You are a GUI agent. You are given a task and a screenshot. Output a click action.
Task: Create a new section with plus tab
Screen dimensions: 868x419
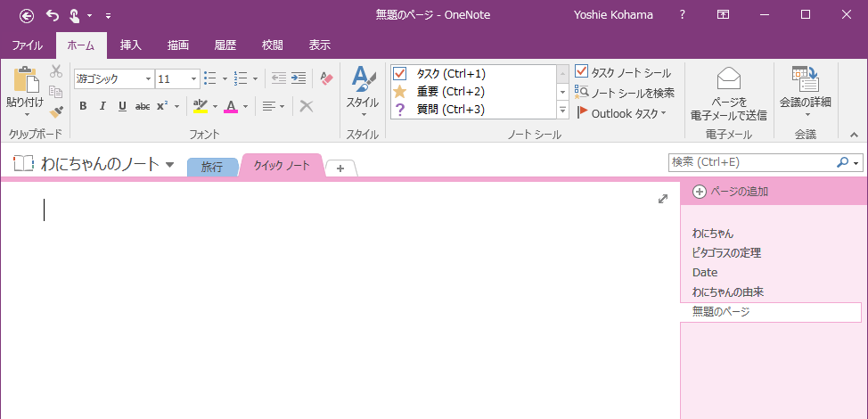pos(340,168)
